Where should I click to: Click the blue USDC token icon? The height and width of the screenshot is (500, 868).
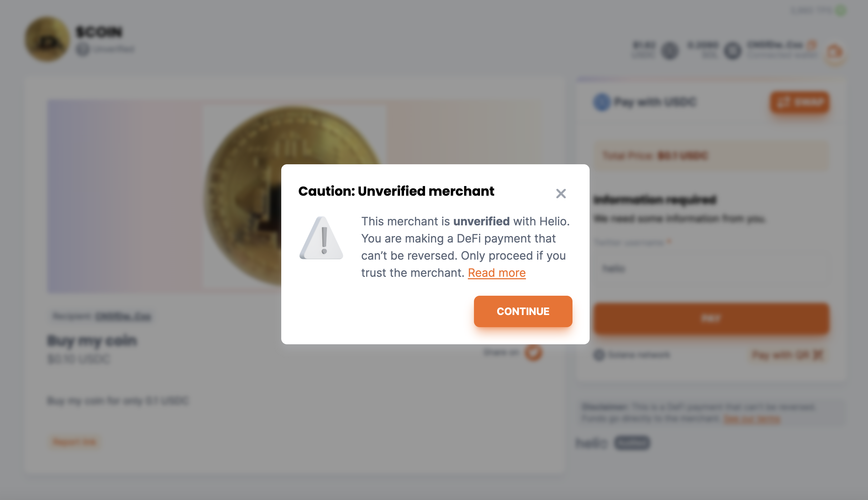click(602, 102)
